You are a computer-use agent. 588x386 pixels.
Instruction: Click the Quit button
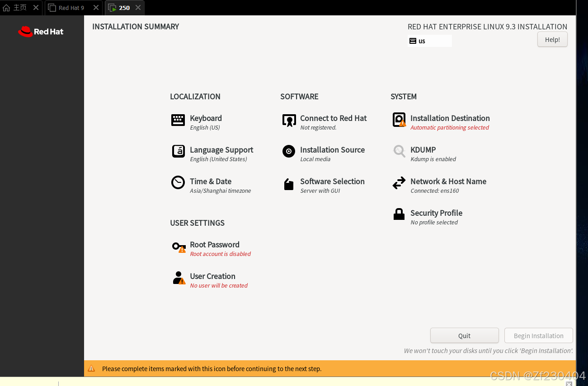click(464, 335)
